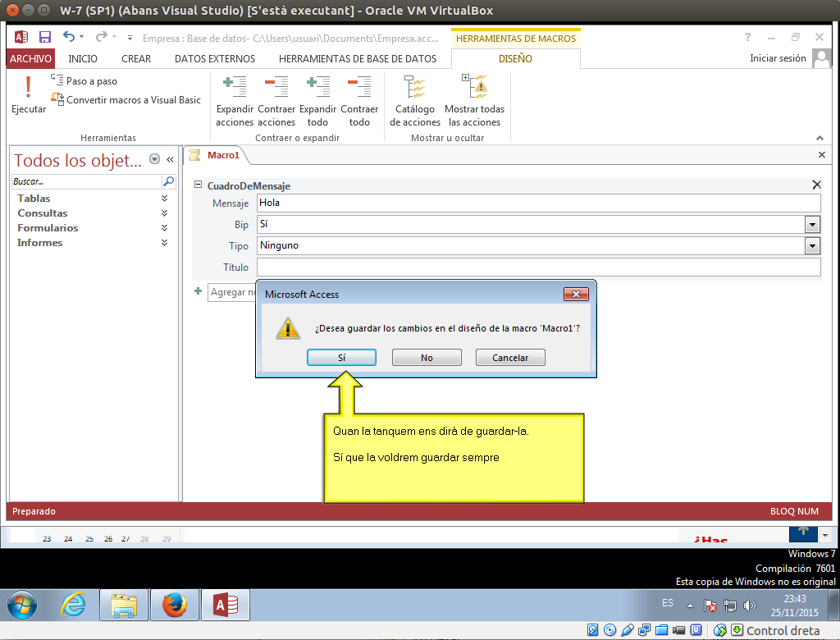Screen dimensions: 840x640
Task: Click the Redo arrow icon
Action: coord(101,36)
